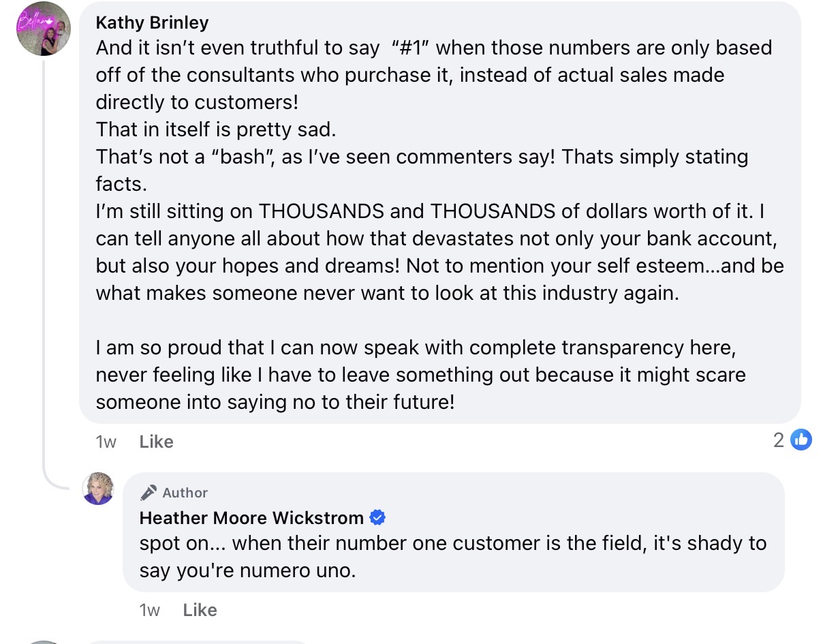Click the partially visible comment bubble at bottom
823x644 pixels.
pos(198,641)
